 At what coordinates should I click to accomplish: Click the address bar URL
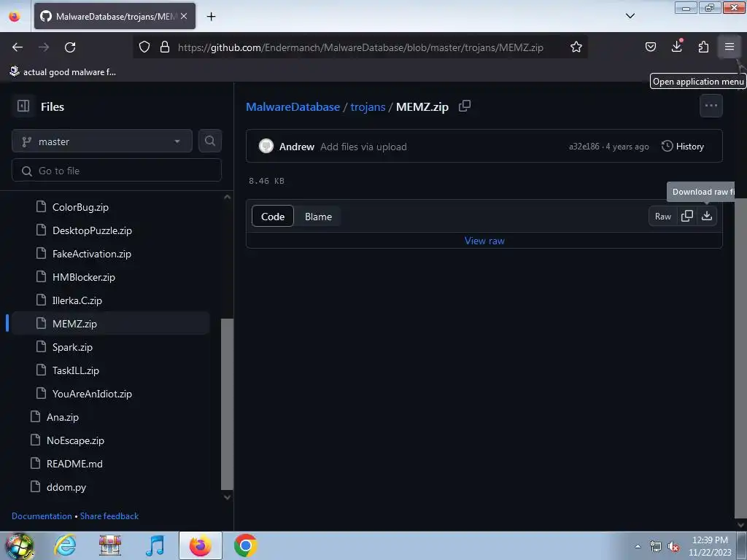click(360, 47)
